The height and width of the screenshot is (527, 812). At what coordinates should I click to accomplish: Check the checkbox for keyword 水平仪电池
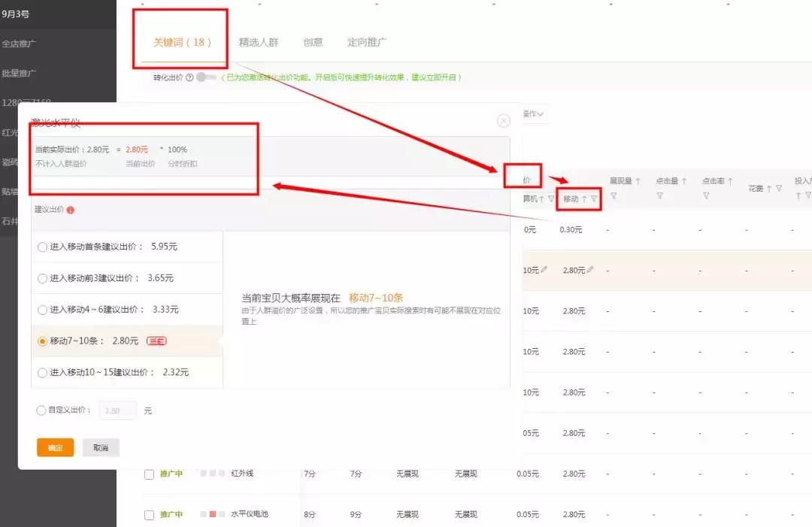(x=147, y=514)
